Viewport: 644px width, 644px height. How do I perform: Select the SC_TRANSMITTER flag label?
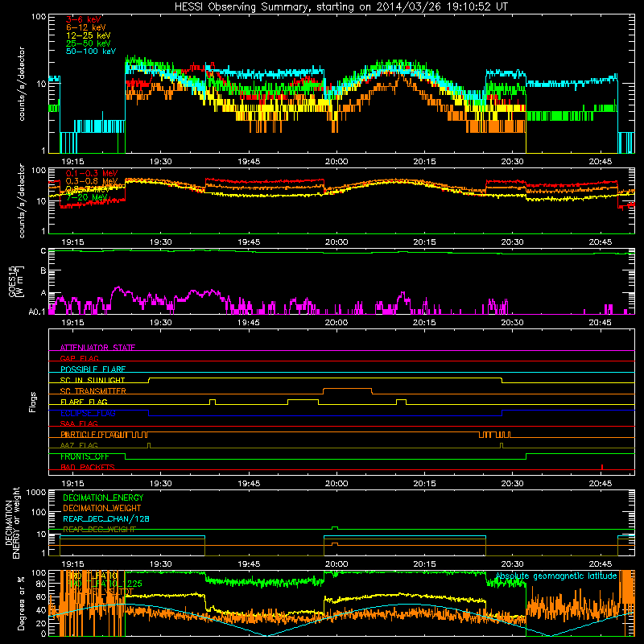pos(93,391)
